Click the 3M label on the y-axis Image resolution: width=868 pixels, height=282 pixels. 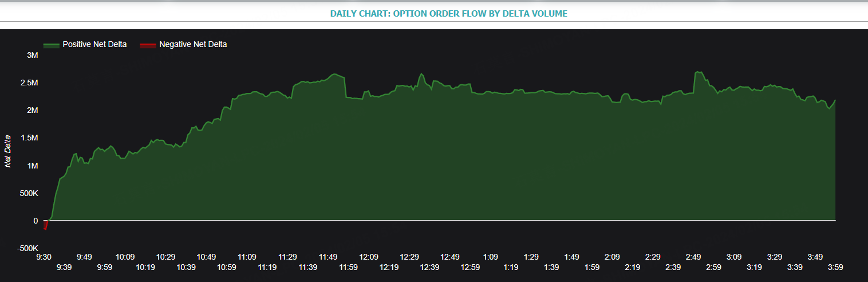[x=33, y=55]
